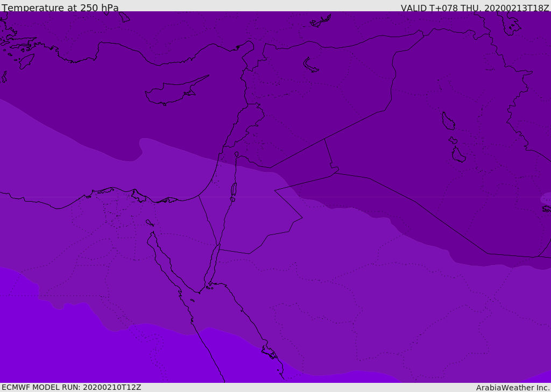551x392 pixels.
Task: Click the 'ECMWF MODEL RUN: 20200210T12Z' text
Action: [x=72, y=387]
